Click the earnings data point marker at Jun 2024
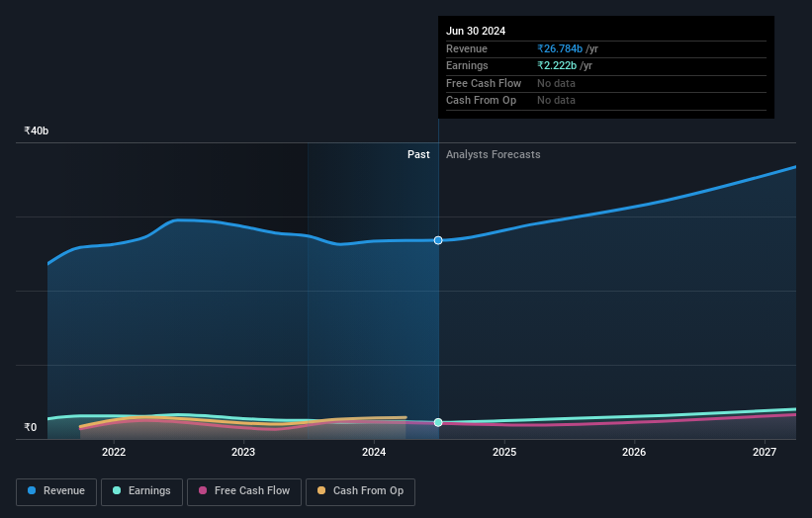 438,422
